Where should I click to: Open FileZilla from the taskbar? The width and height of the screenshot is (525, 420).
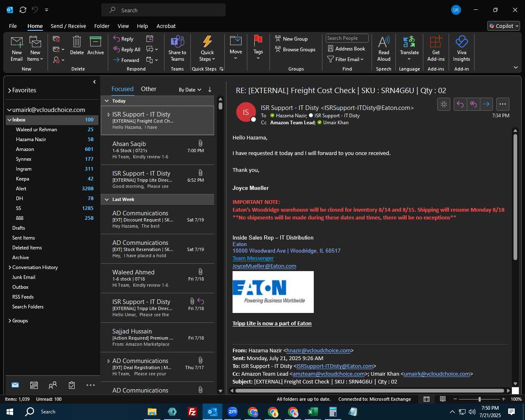point(192,412)
